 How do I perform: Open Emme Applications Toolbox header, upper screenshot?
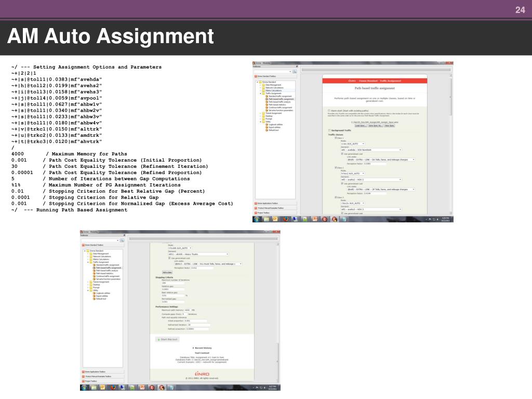pos(275,203)
